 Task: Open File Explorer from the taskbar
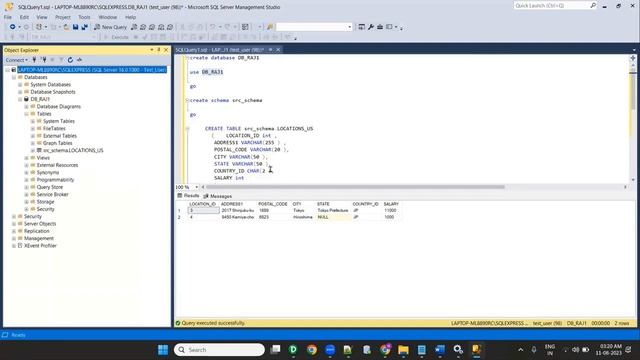[x=403, y=350]
